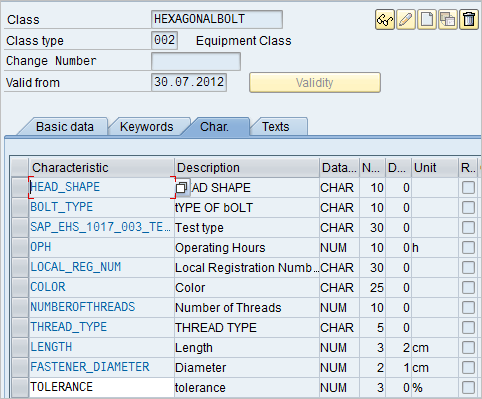The image size is (482, 399).
Task: Click the Change pencil icon
Action: 406,20
